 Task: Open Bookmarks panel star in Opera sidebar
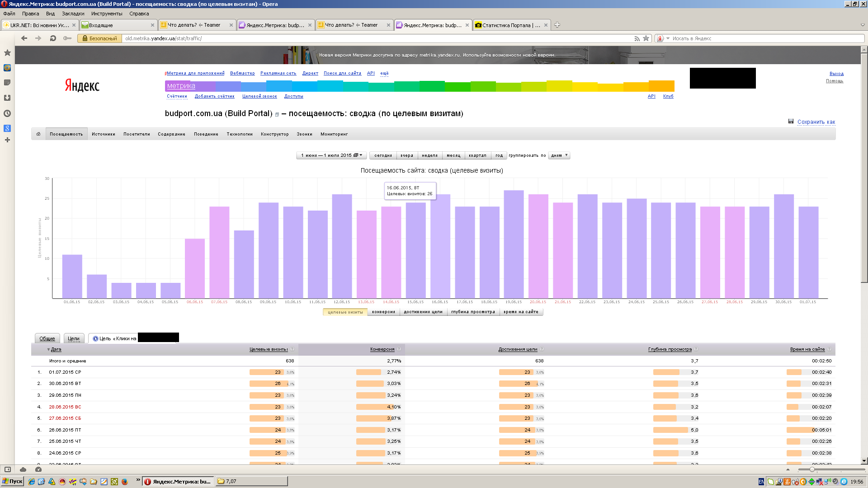click(7, 53)
